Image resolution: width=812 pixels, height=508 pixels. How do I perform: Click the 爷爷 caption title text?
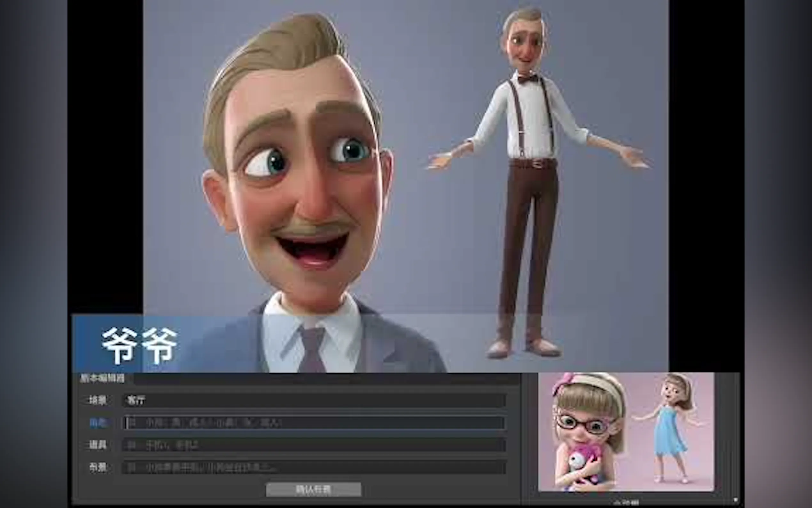point(139,345)
